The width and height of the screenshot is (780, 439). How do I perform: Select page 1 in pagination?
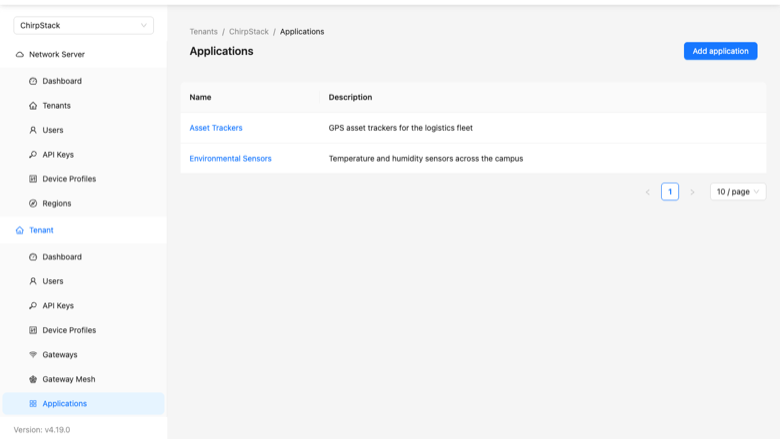point(670,192)
